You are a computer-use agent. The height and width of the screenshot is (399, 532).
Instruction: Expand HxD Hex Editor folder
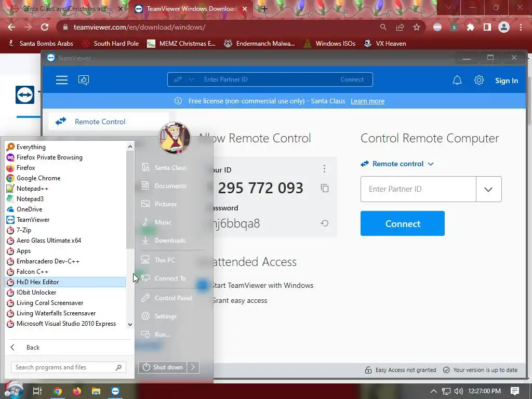click(x=65, y=282)
